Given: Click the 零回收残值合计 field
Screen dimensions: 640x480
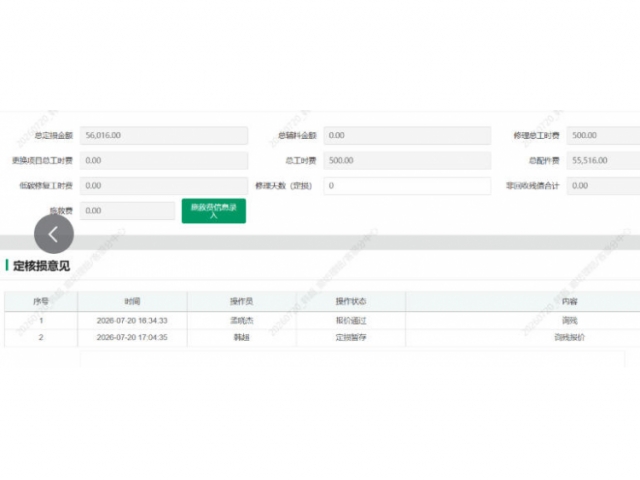Looking at the screenshot, I should (603, 186).
